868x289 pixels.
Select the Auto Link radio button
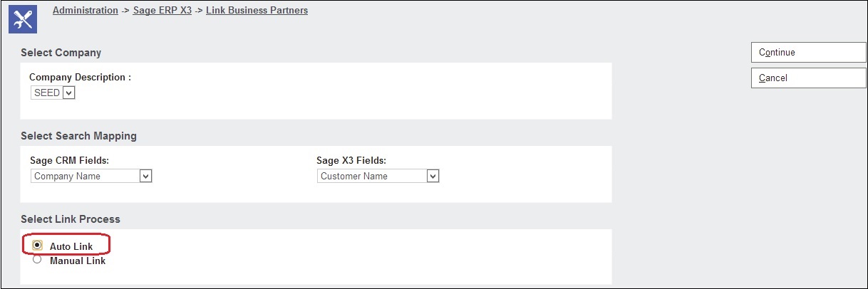pos(37,245)
